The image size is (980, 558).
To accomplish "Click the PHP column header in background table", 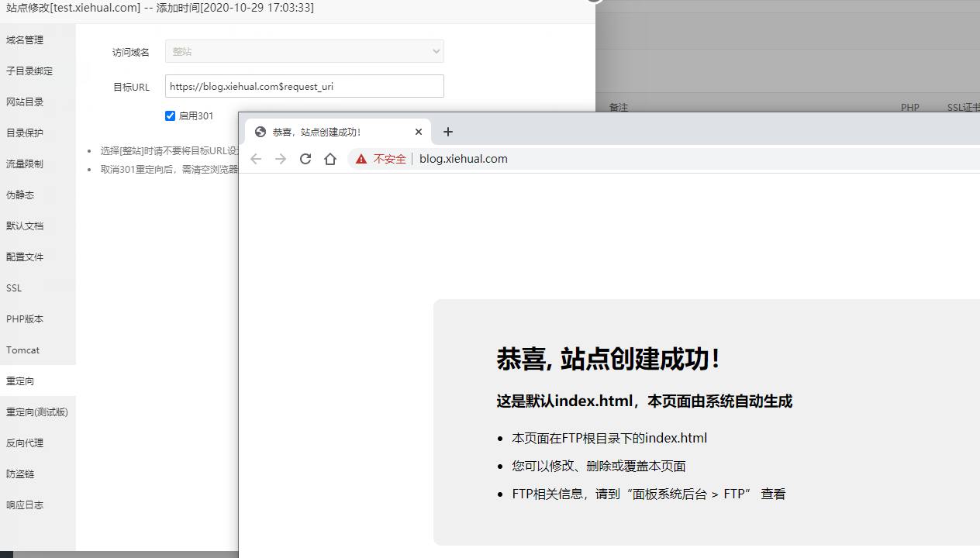I will (910, 108).
